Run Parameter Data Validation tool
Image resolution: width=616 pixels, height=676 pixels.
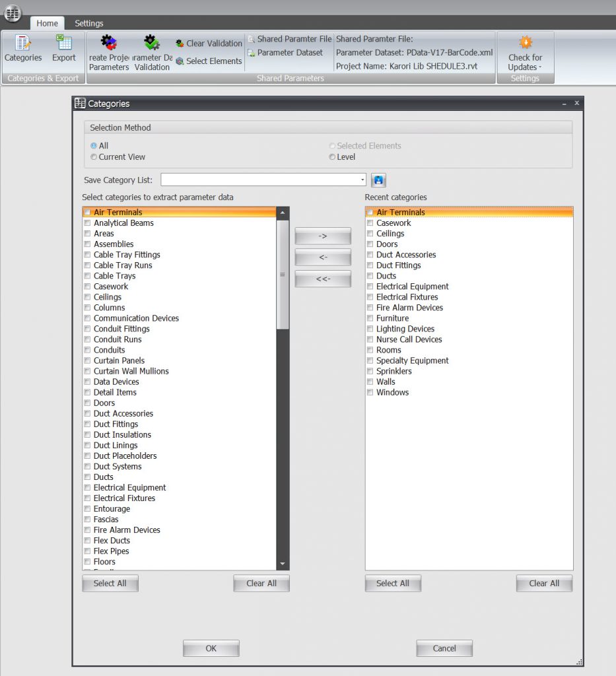pos(153,51)
